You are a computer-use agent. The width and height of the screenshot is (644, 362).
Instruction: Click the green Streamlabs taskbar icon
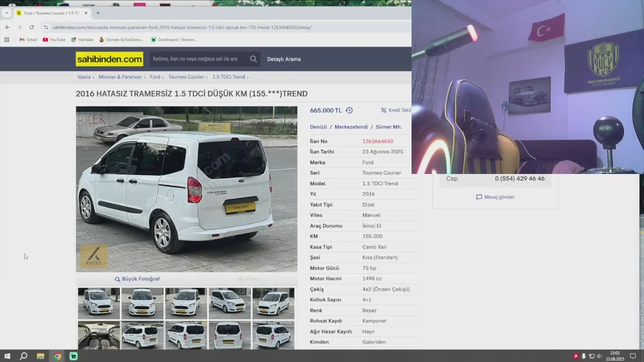click(x=73, y=356)
